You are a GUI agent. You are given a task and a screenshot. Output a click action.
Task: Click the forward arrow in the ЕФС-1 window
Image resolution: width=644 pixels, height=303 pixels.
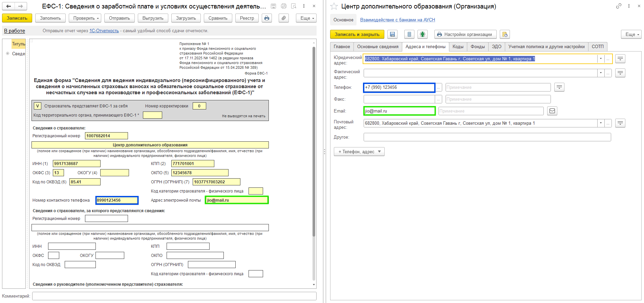coord(21,6)
